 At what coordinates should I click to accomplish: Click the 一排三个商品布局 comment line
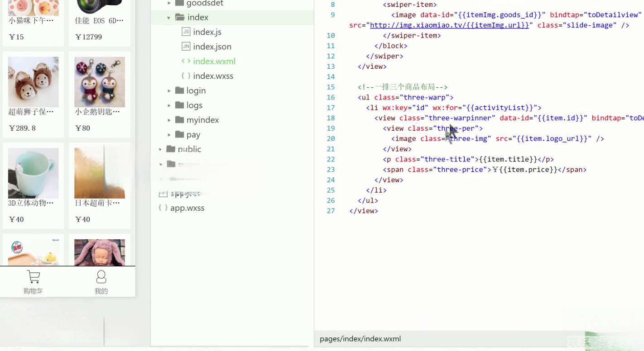click(403, 87)
